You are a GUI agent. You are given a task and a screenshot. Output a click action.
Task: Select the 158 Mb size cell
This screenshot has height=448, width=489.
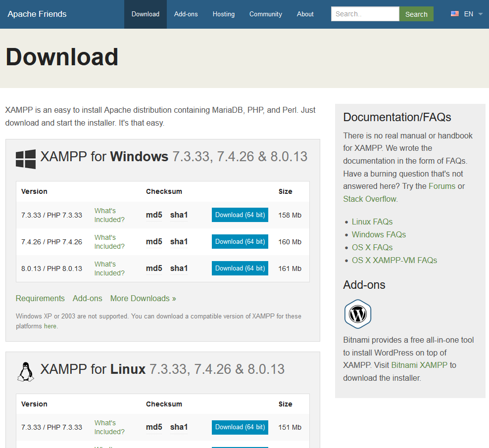[290, 215]
